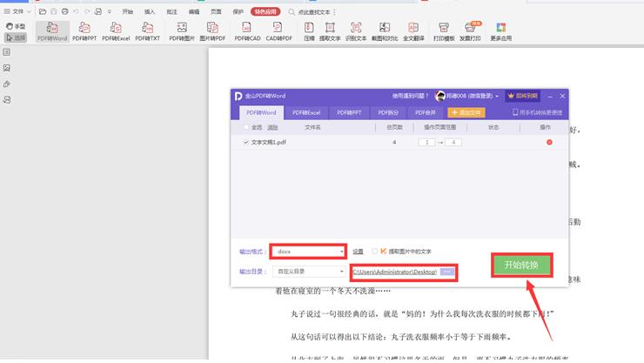Click the user avatar in dialog title bar
The image size is (644, 363).
(439, 96)
